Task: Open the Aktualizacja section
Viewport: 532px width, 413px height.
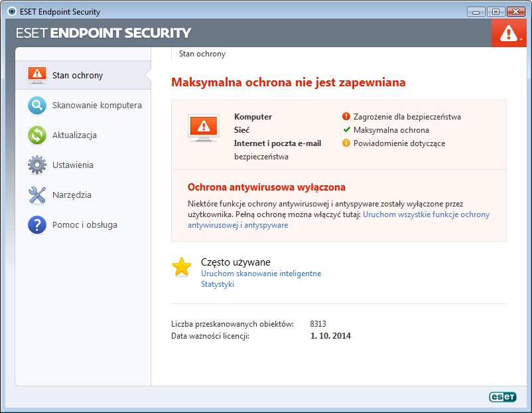Action: 83,135
